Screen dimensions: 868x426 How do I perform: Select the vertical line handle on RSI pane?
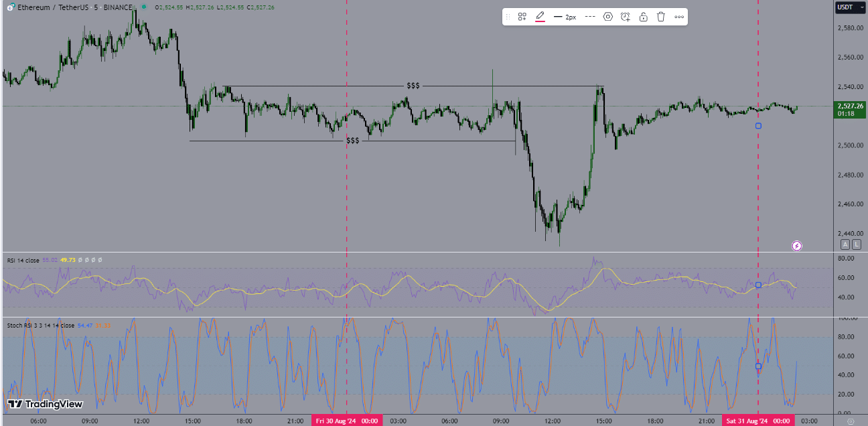pyautogui.click(x=758, y=285)
